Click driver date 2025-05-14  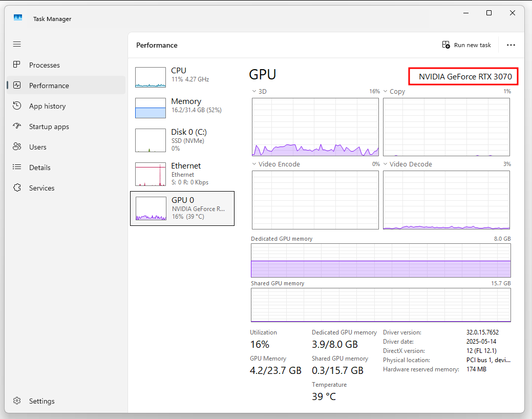pyautogui.click(x=481, y=342)
